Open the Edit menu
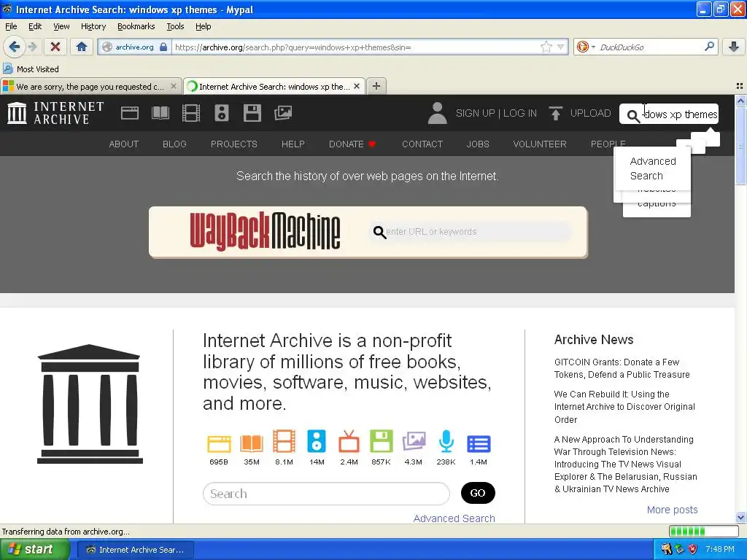This screenshot has height=560, width=747. [x=35, y=26]
